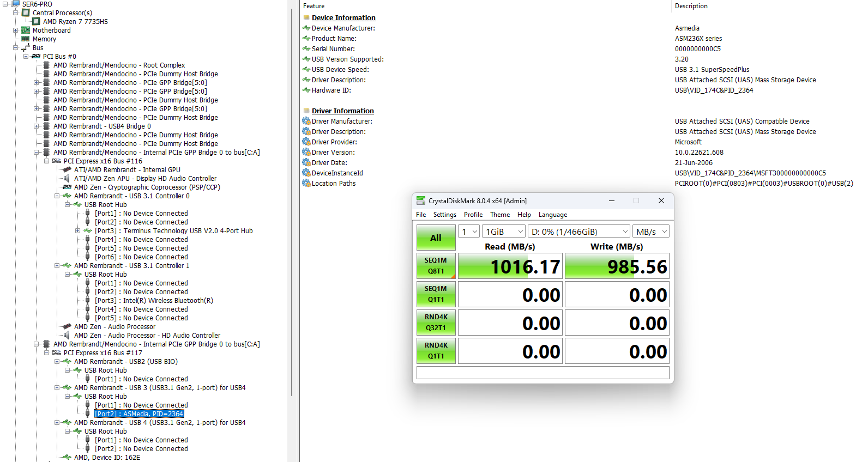
Task: Click the AMD Ryzen 7 7735HS processor icon
Action: tap(36, 21)
